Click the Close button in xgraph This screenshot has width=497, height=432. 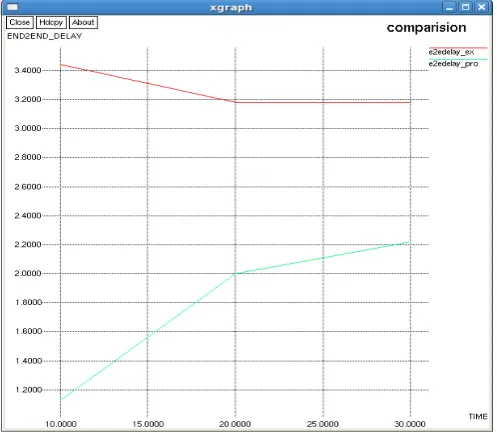tap(20, 22)
